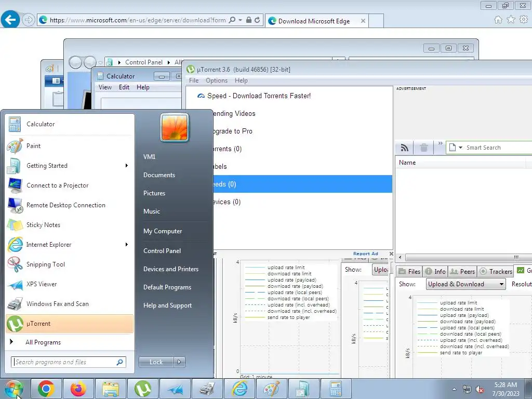Open Internet Explorer Home icon
The image size is (532, 399).
498,20
